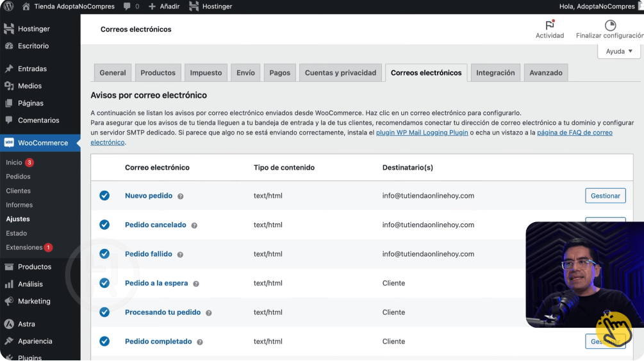Open the Pedido completado email link
The width and height of the screenshot is (644, 361).
158,341
